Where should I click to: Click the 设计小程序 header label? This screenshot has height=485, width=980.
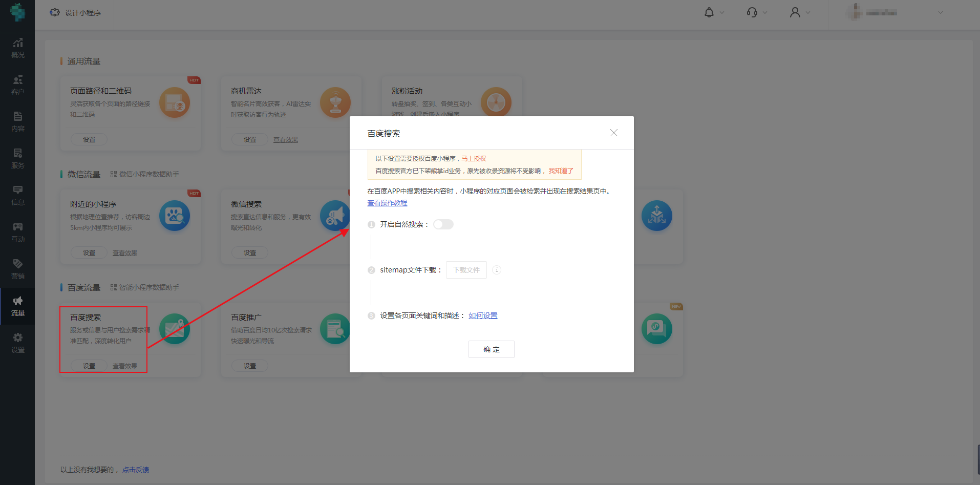(x=83, y=13)
